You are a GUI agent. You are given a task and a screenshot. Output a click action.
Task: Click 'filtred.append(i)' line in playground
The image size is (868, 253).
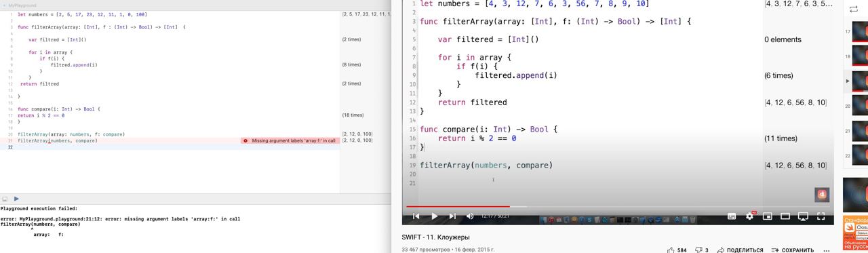coord(74,65)
